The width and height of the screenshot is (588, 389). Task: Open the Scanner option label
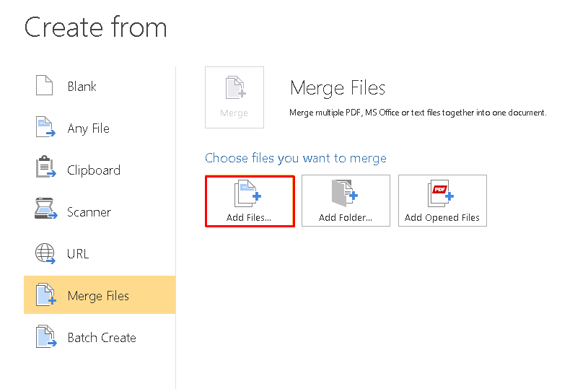[x=89, y=212]
